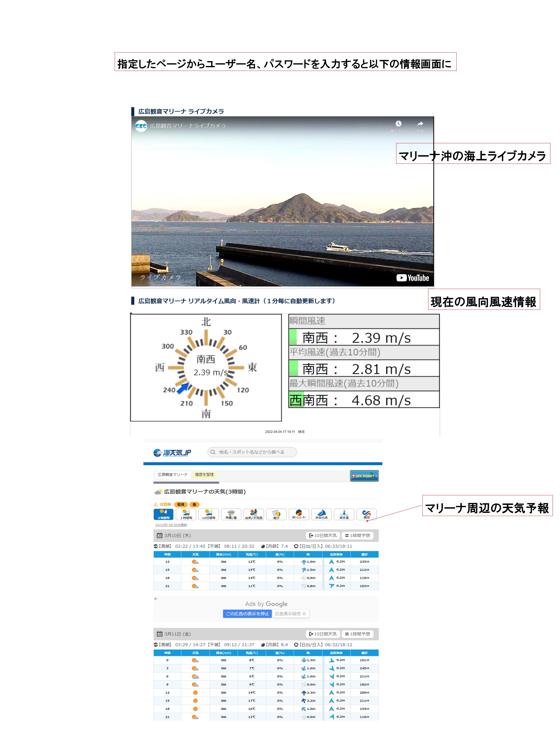This screenshot has width=560, height=747.
Task: Click the 履歴を整理 link
Action: [x=204, y=474]
